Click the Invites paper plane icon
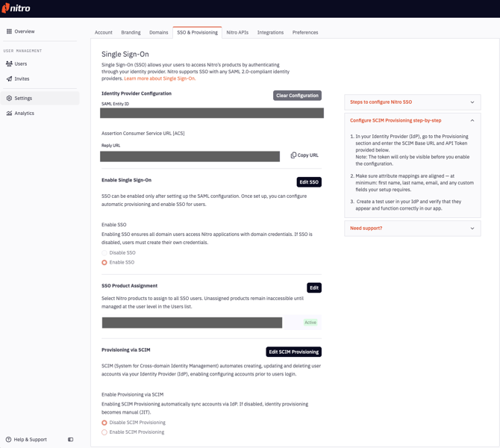Image resolution: width=500 pixels, height=448 pixels. [9, 79]
